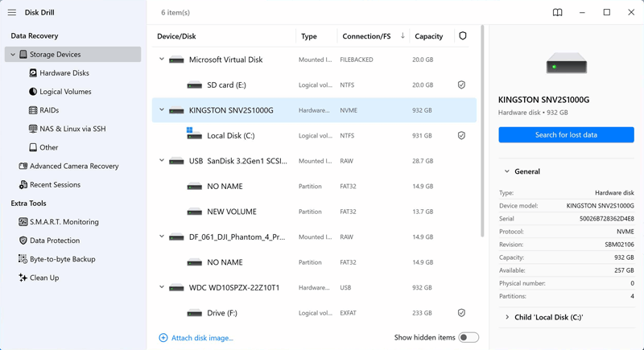Screen dimensions: 644x350
Task: Click the disk list vertical scrollbar
Action: click(x=482, y=131)
